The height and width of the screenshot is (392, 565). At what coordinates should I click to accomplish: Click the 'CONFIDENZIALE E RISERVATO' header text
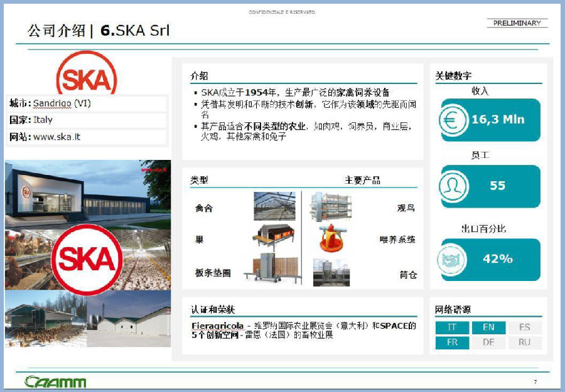click(282, 12)
